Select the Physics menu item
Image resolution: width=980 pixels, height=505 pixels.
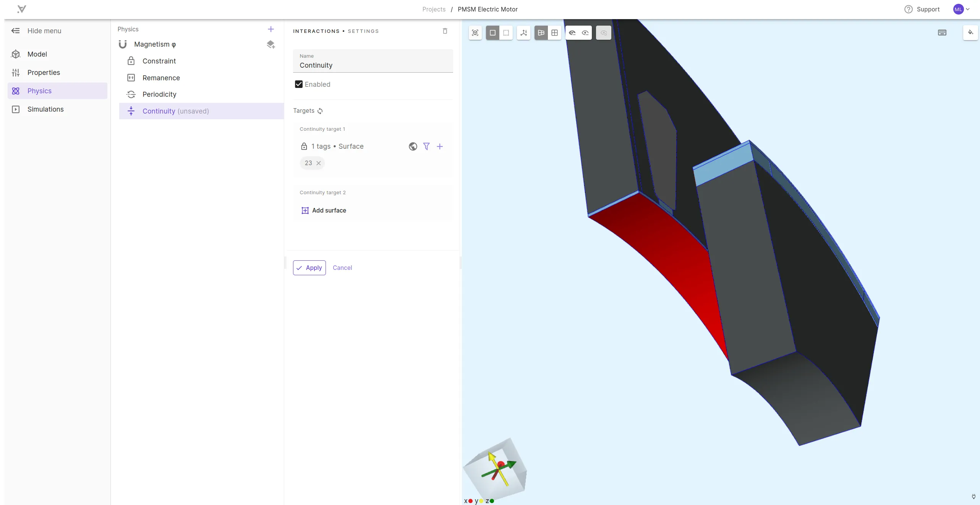(x=57, y=91)
